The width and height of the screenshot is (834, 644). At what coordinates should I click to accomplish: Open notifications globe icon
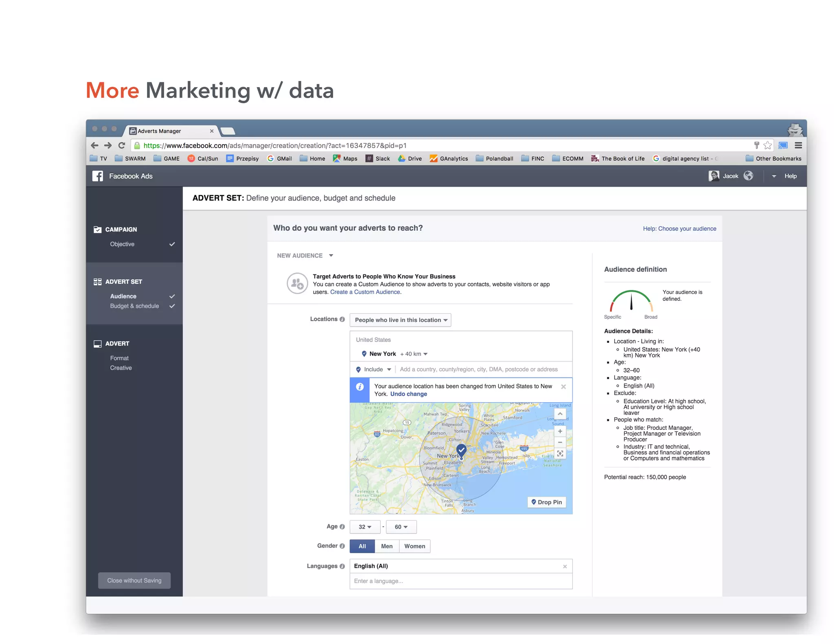click(x=748, y=176)
